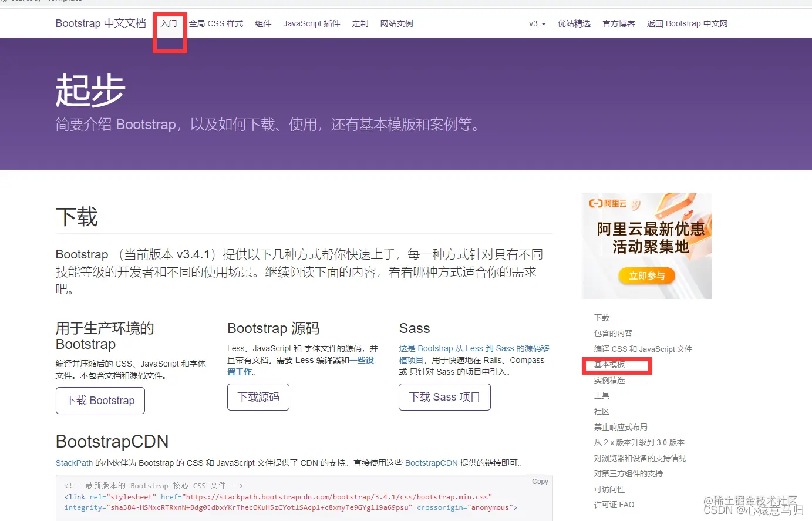
Task: Open the StackPath link
Action: point(74,463)
